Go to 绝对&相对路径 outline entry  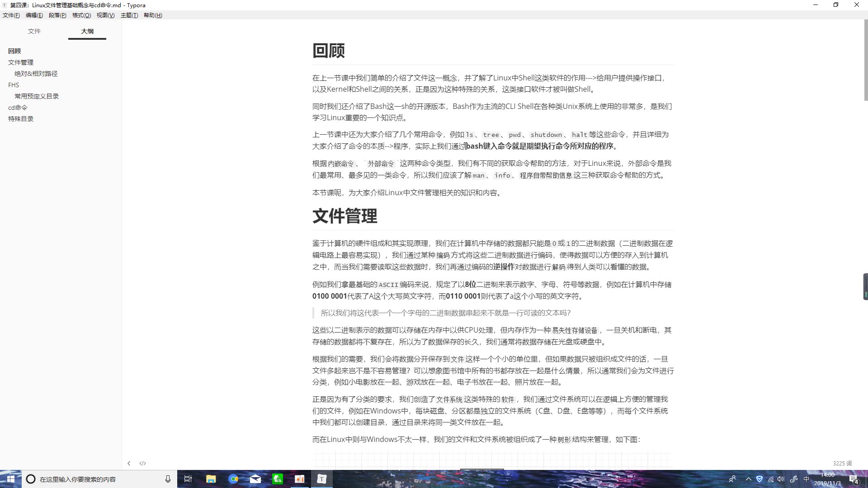click(36, 74)
